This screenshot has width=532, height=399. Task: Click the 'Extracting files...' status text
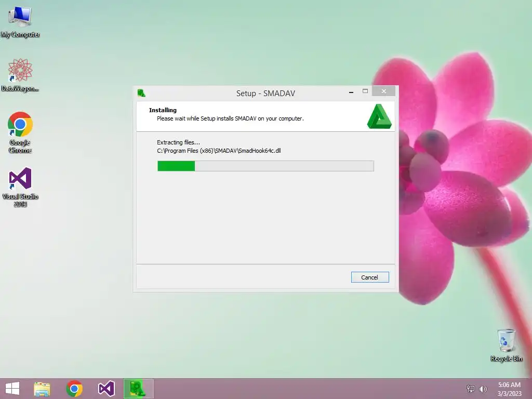[179, 142]
